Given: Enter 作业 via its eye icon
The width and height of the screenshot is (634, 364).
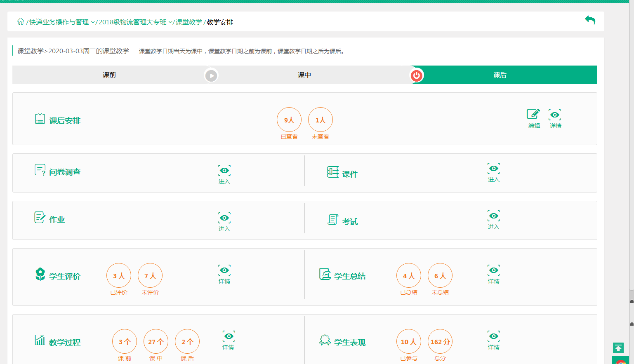Looking at the screenshot, I should 224,218.
